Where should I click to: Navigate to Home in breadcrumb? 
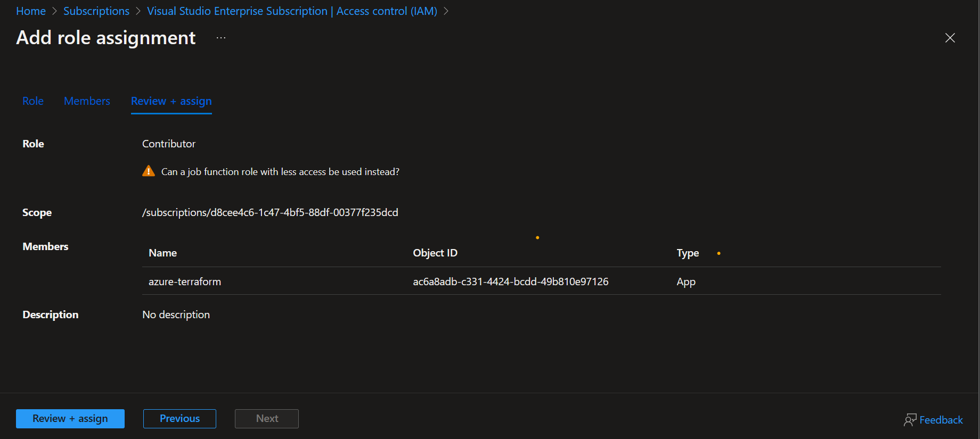31,11
